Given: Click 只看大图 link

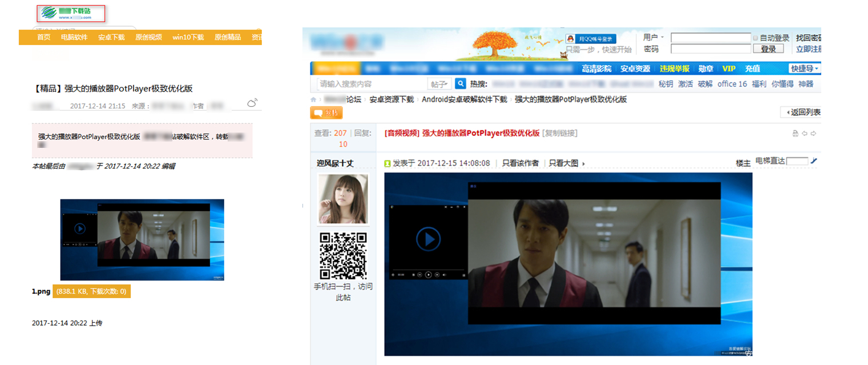Looking at the screenshot, I should click(x=563, y=163).
